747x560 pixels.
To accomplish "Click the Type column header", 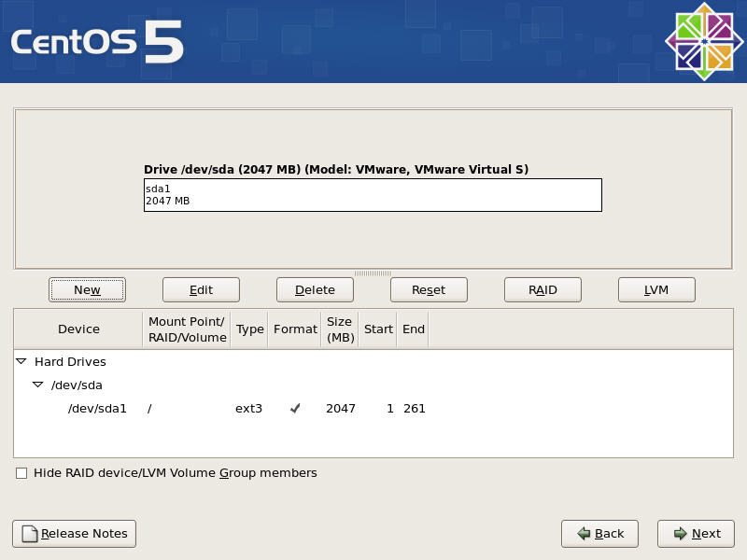I will click(x=249, y=329).
